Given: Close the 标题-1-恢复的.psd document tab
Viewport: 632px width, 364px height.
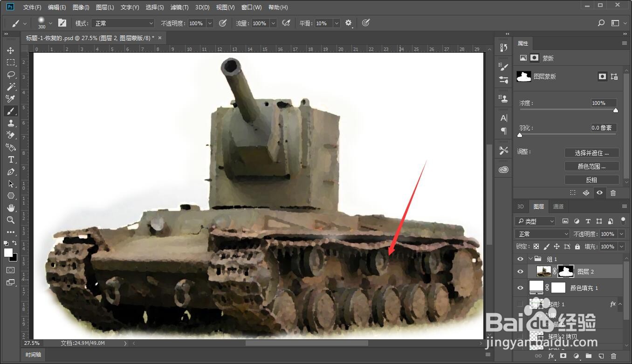Looking at the screenshot, I should tap(160, 38).
